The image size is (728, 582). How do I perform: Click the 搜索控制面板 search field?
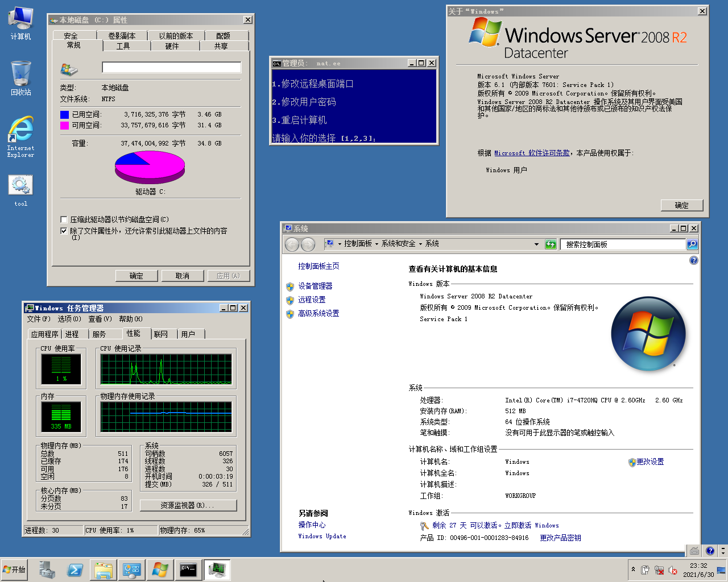(623, 244)
